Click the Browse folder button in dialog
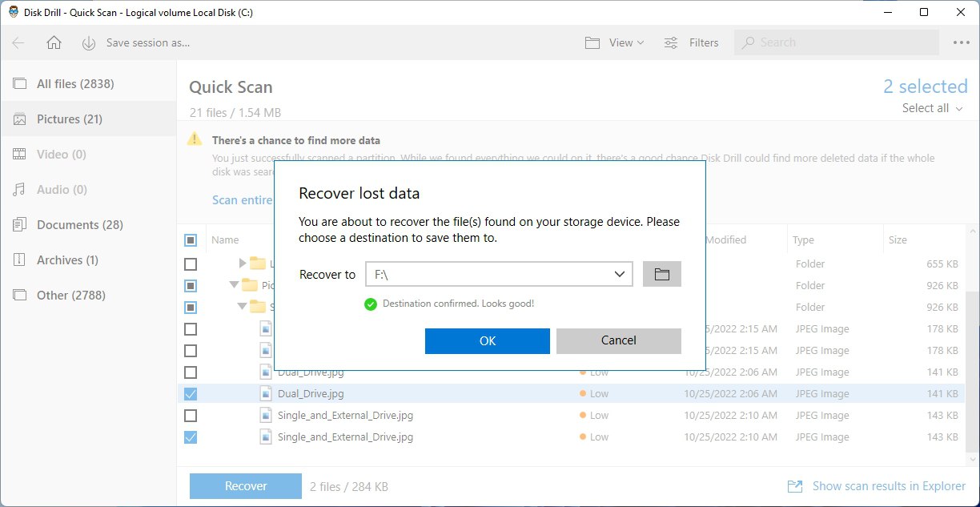The image size is (980, 507). [x=661, y=274]
